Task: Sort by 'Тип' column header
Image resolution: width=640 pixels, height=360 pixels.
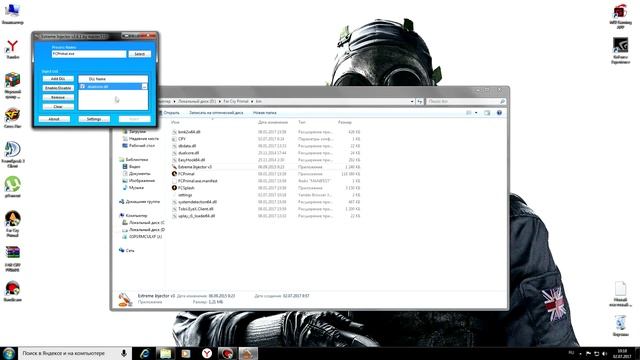Action: coord(302,122)
